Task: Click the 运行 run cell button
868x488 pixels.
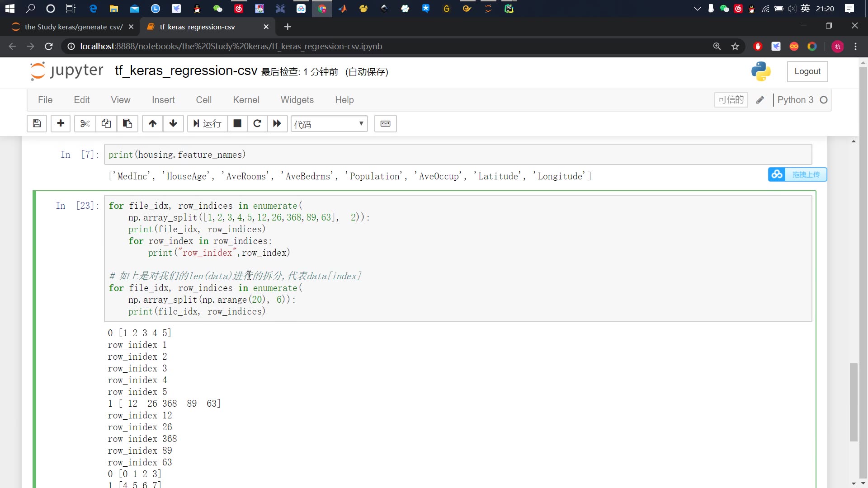Action: point(208,124)
